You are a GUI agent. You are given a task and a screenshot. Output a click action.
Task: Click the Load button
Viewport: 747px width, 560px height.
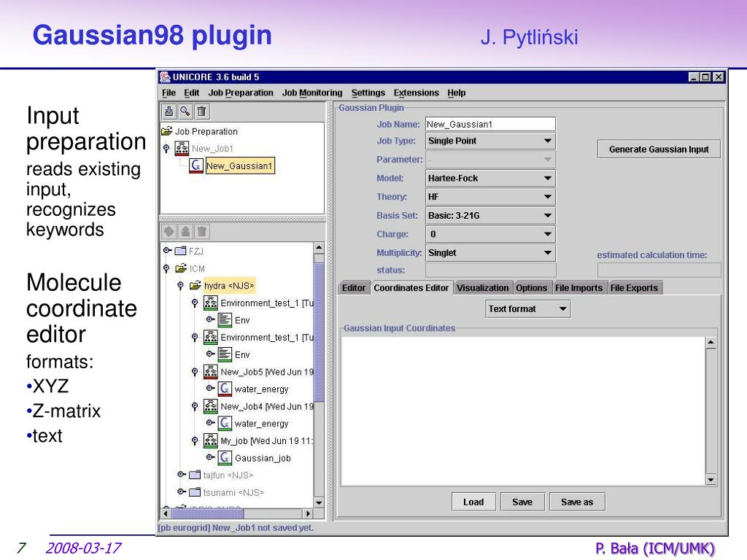473,502
